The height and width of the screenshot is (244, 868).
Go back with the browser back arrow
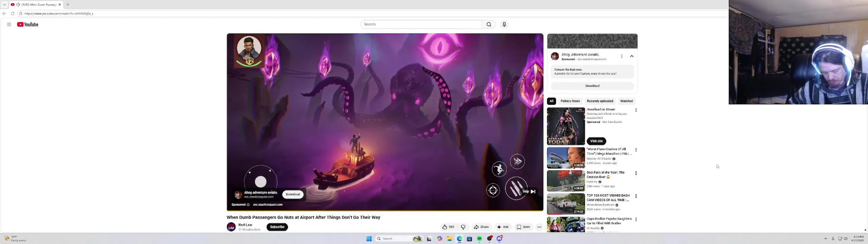(x=4, y=14)
